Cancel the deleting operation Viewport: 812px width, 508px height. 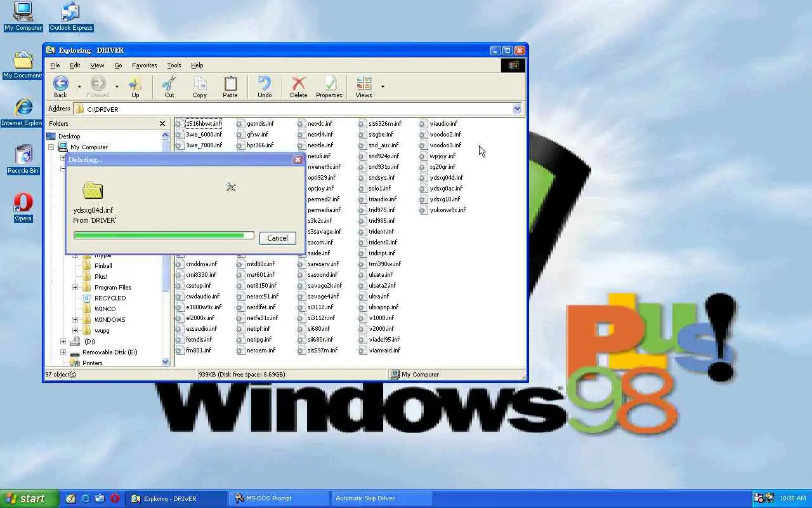(x=277, y=238)
